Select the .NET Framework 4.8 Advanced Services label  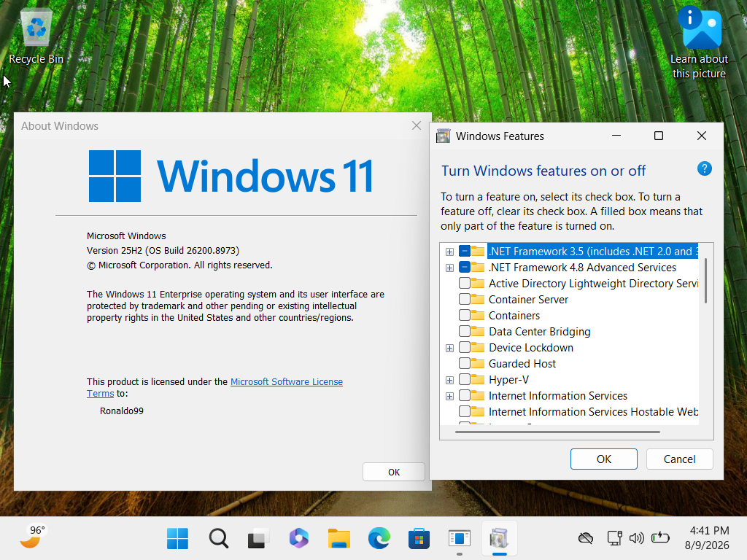coord(582,267)
